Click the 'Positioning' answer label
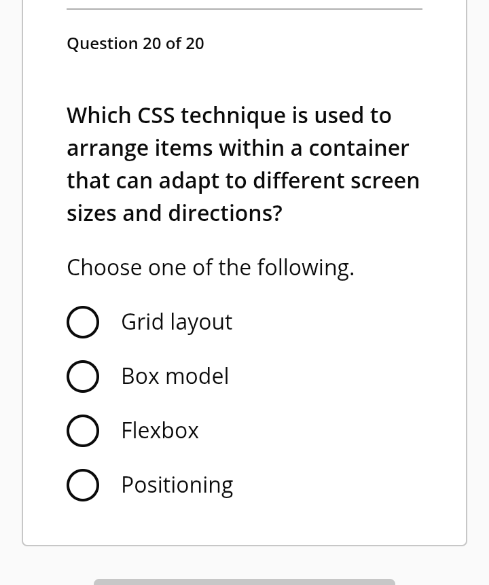 [x=177, y=485]
